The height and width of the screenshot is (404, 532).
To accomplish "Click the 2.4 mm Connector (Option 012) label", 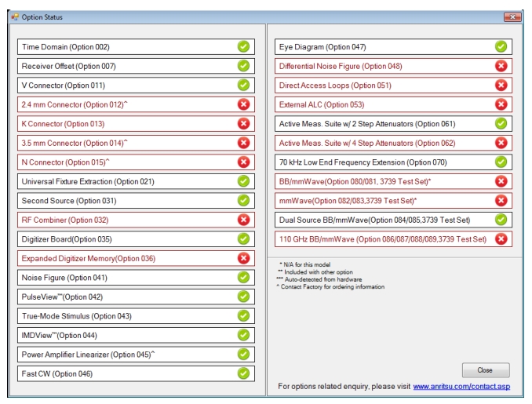I will pyautogui.click(x=73, y=105).
